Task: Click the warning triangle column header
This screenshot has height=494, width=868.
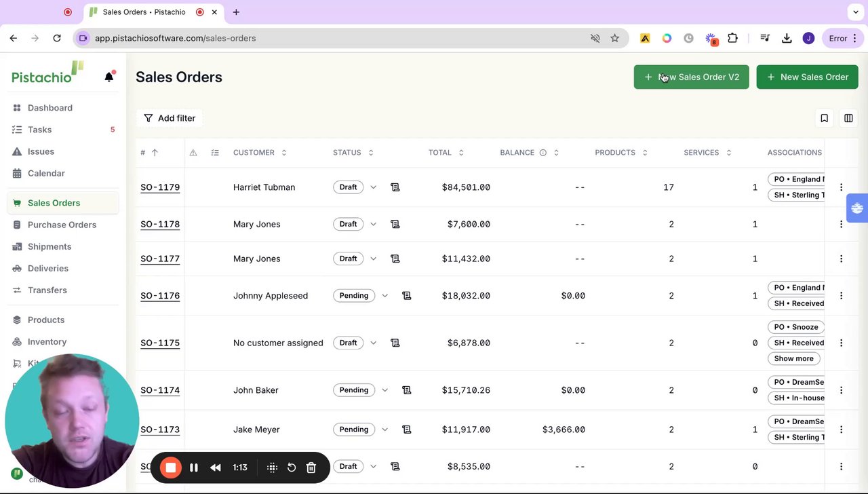Action: 193,153
